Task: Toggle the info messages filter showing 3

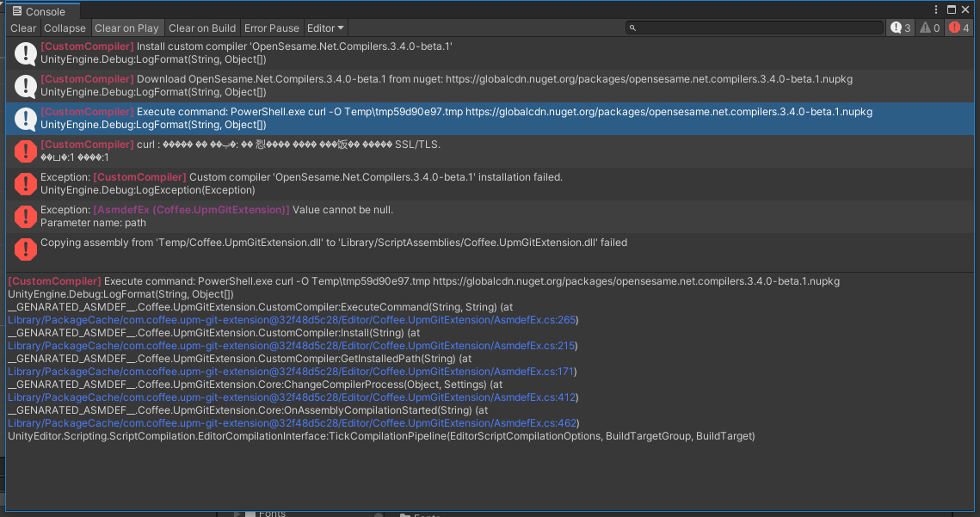Action: tap(900, 27)
